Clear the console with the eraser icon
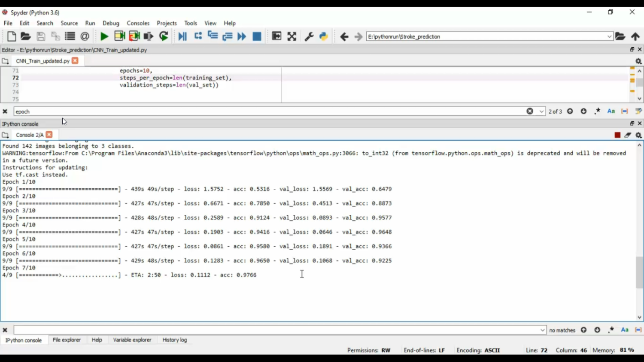This screenshot has height=362, width=644. point(628,135)
